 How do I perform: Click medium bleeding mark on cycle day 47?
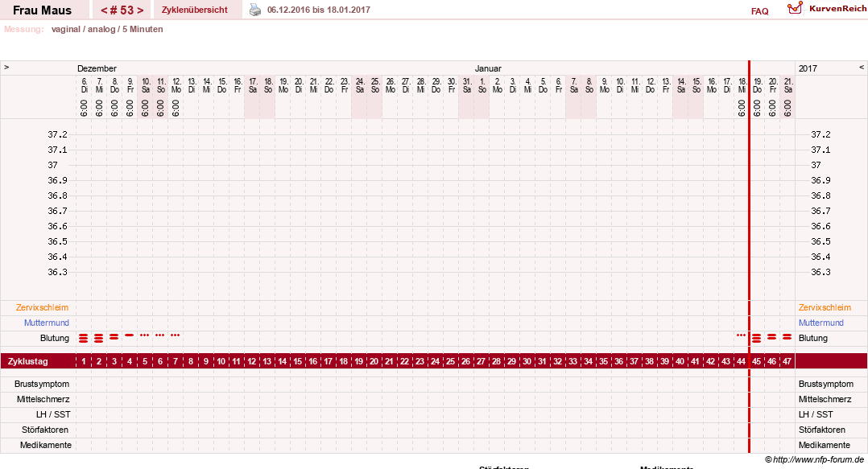[x=787, y=336]
